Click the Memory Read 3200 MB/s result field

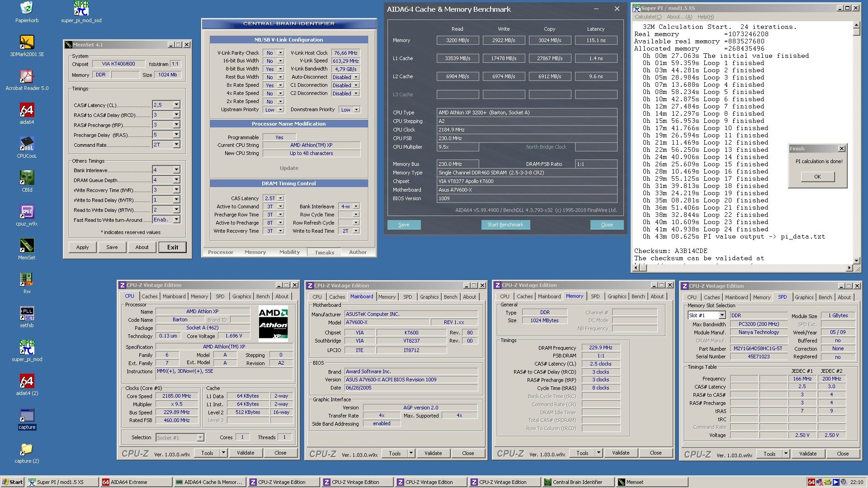pyautogui.click(x=458, y=40)
